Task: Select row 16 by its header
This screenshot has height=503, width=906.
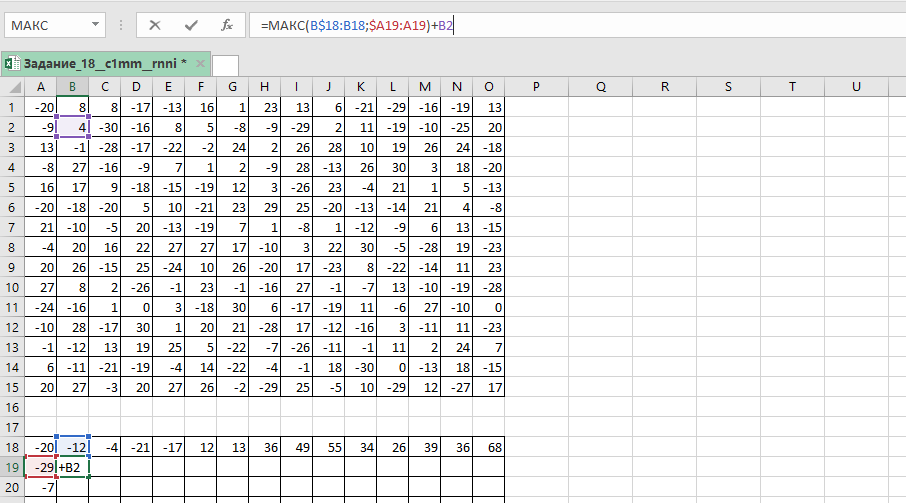Action: point(11,407)
